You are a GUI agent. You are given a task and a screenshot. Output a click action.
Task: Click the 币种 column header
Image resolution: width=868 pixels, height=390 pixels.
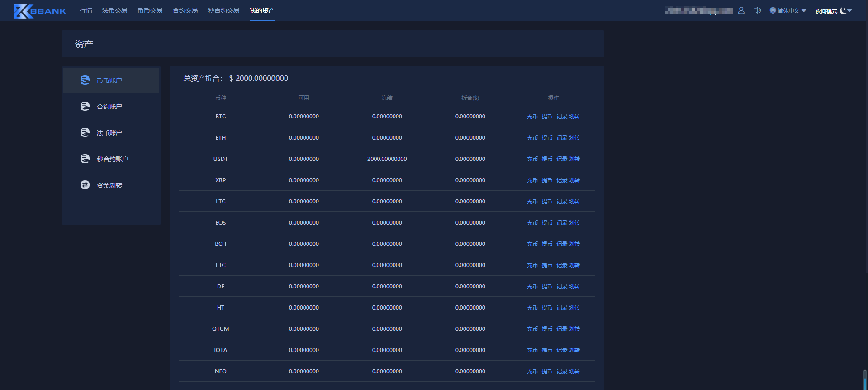(x=221, y=98)
